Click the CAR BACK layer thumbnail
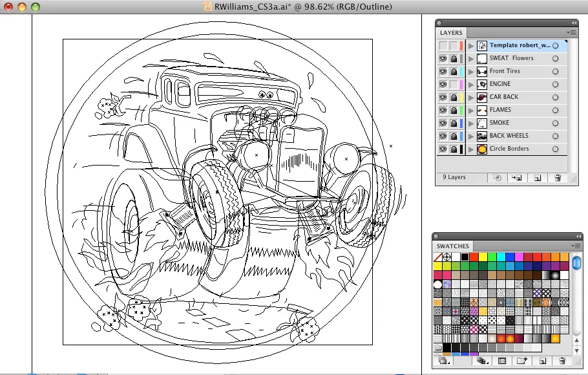 pyautogui.click(x=482, y=97)
